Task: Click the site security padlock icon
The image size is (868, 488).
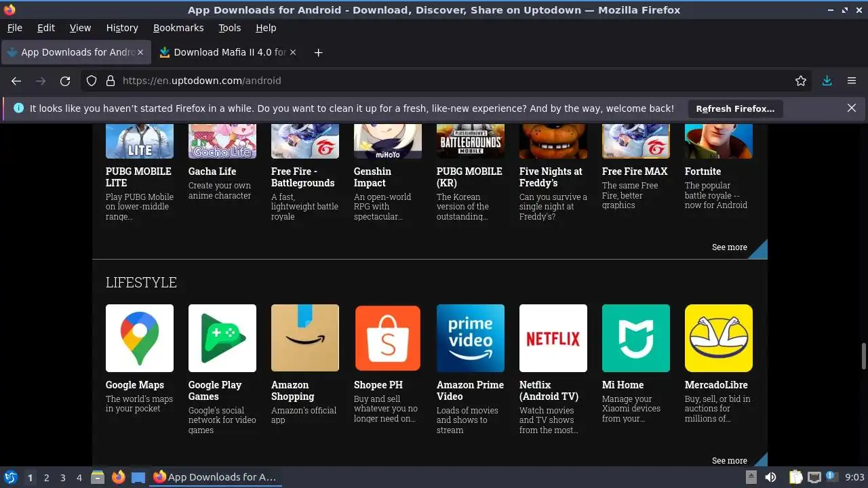Action: (111, 81)
